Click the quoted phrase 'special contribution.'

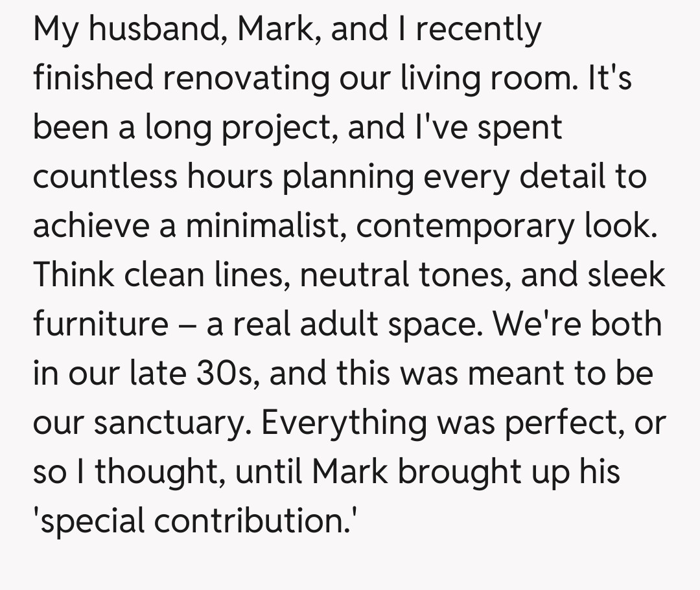195,520
